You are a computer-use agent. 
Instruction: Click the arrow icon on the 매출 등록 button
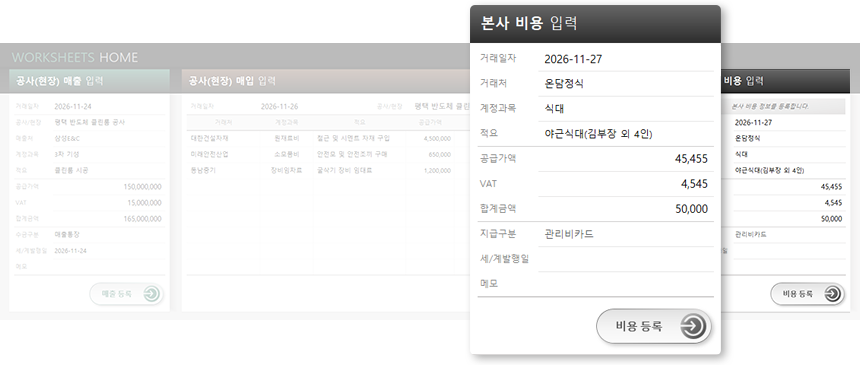pyautogui.click(x=151, y=294)
